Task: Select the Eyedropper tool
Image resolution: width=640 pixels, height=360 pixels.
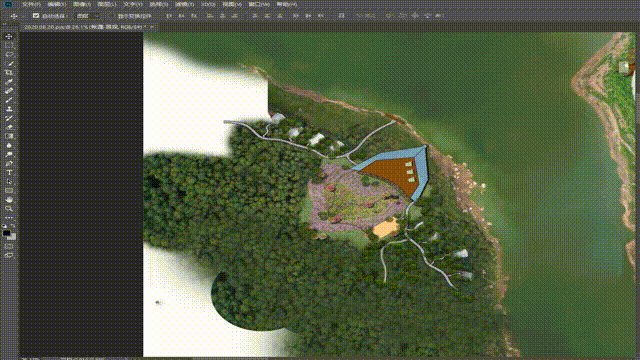Action: click(9, 82)
